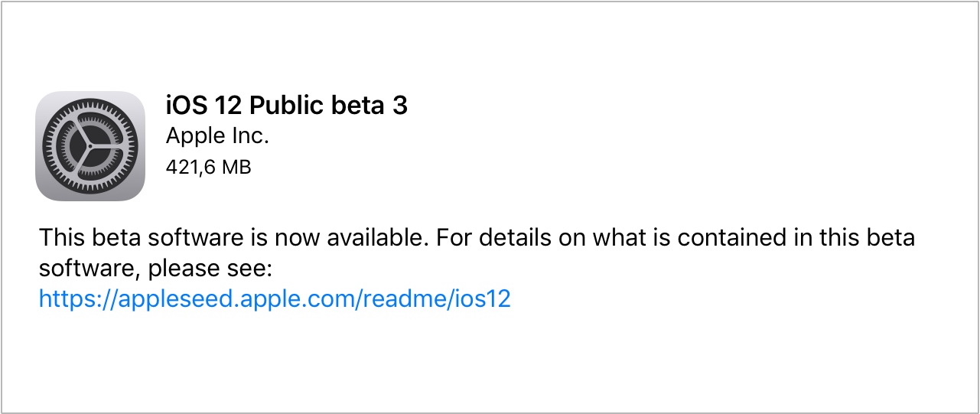
Task: Click the "iOS 12 Public beta 3" title
Action: (x=286, y=106)
